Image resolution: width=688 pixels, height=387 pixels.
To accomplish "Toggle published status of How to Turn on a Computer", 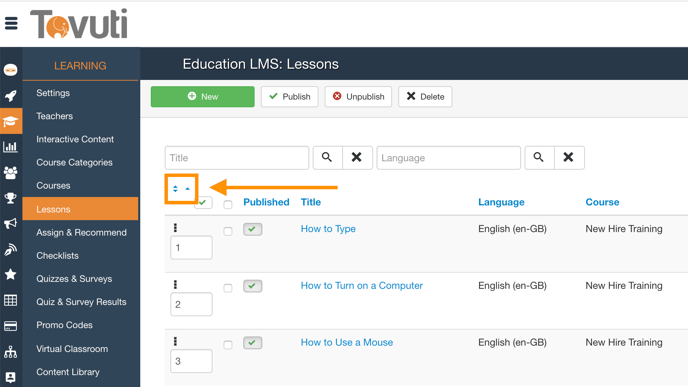I will click(x=253, y=286).
